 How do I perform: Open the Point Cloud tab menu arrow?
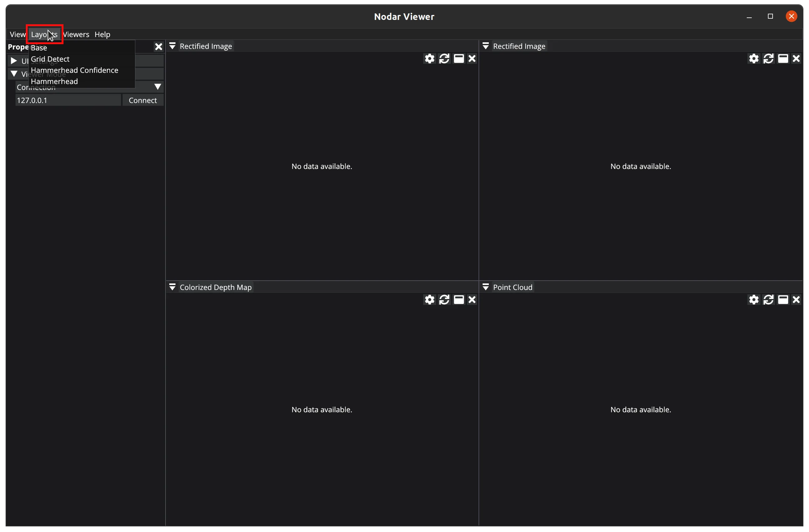point(486,287)
